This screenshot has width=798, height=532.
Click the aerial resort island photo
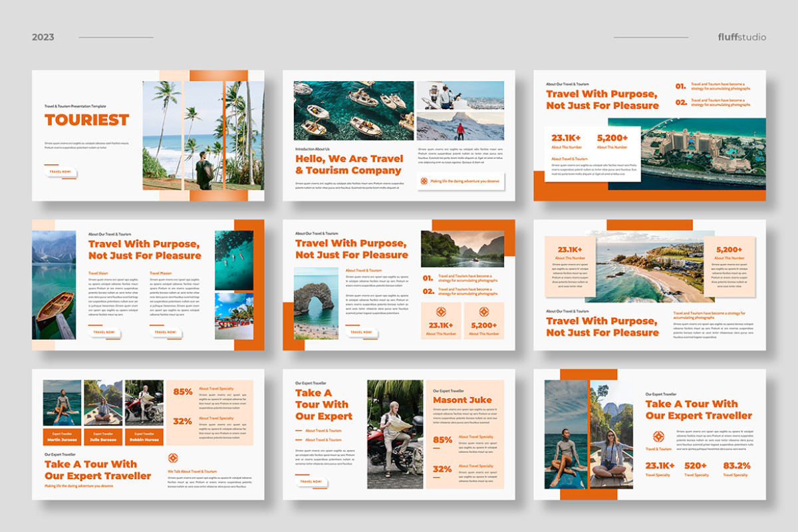click(687, 154)
